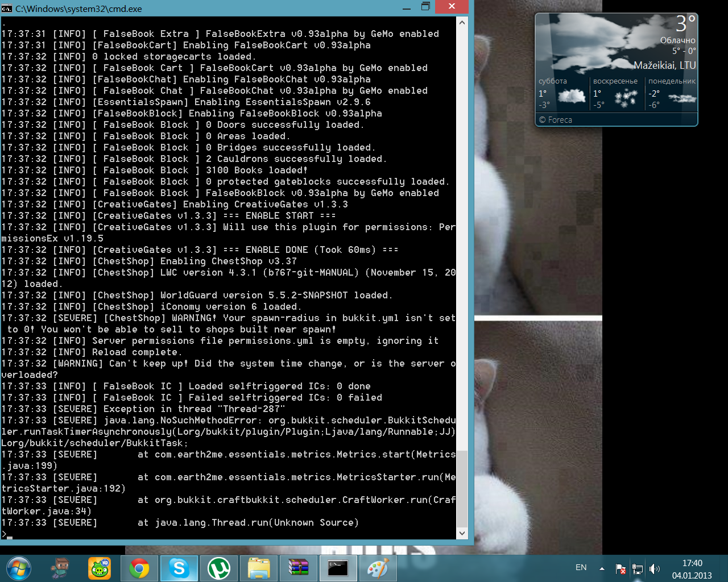728x582 pixels.
Task: Open the Action Center flag icon
Action: click(621, 568)
